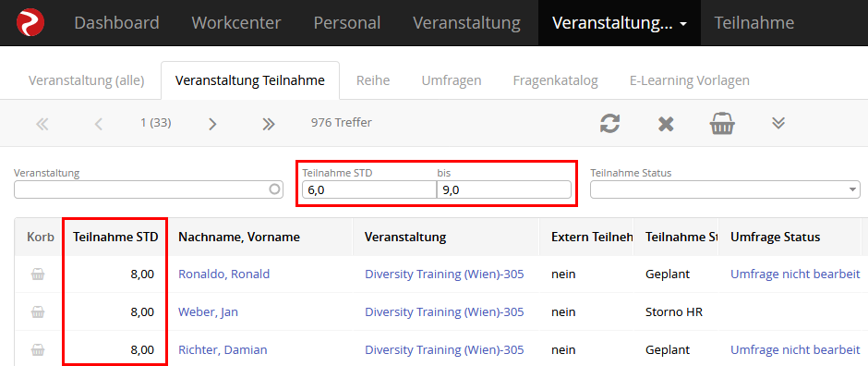Select Veranstaltung Teilnahme tab
The width and height of the screenshot is (868, 366).
coord(249,80)
